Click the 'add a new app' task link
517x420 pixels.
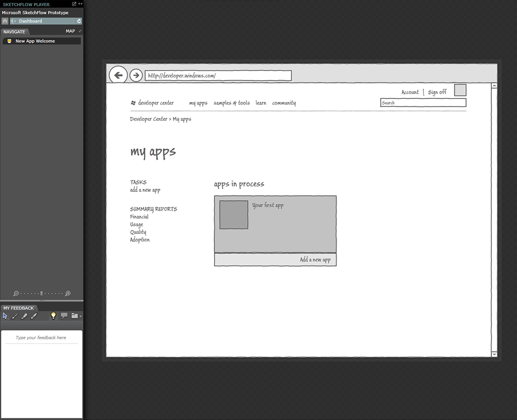145,190
